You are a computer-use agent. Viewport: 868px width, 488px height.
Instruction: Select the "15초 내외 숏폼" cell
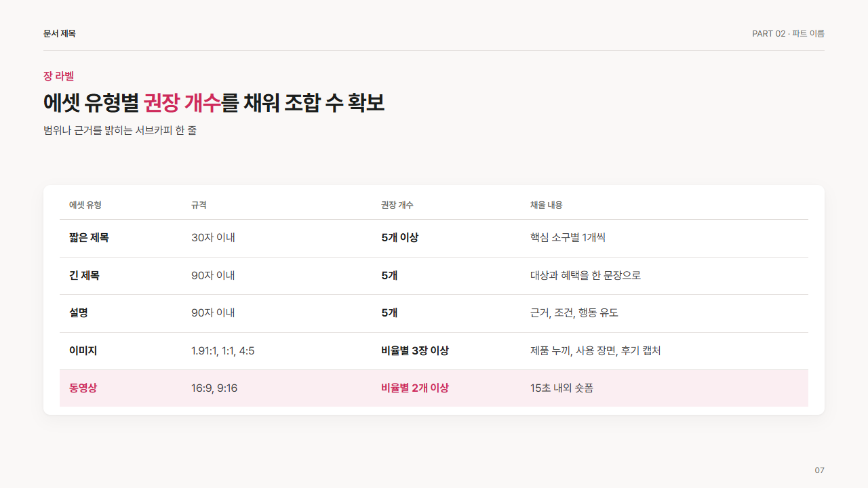coord(561,388)
